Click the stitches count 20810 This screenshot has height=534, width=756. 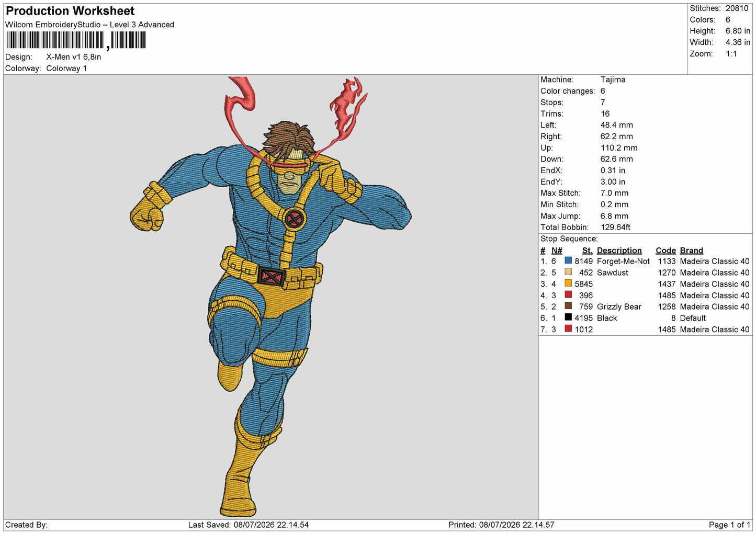737,8
